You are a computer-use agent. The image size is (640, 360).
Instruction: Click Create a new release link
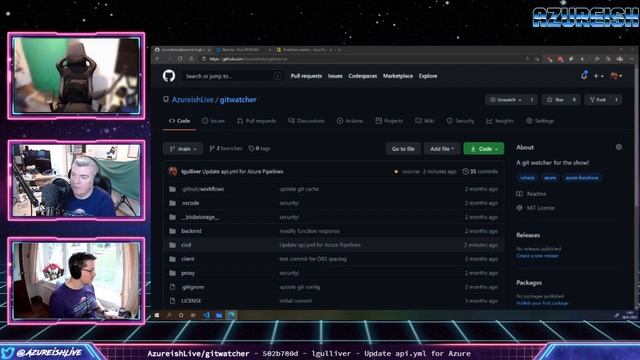tap(537, 256)
